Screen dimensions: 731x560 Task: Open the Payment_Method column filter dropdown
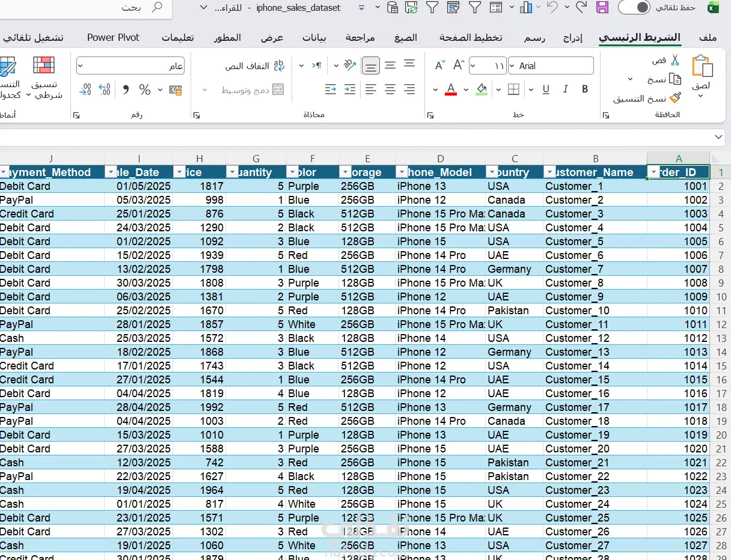tap(4, 172)
